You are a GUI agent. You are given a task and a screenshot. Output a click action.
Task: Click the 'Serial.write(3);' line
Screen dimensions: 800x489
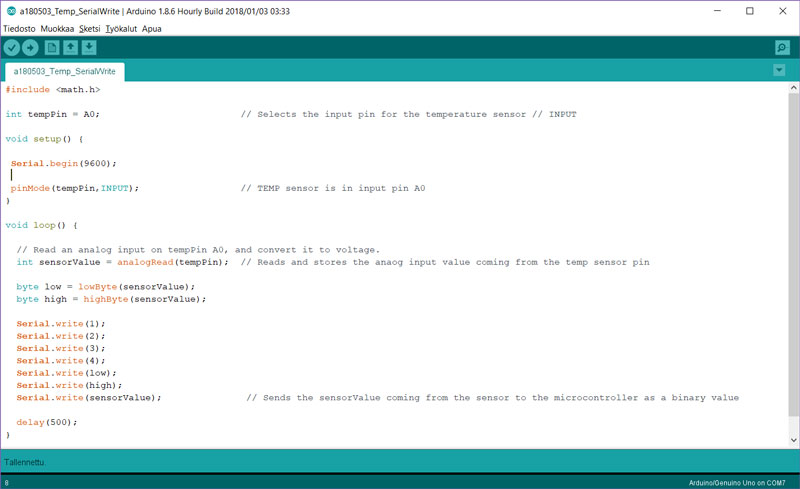61,348
